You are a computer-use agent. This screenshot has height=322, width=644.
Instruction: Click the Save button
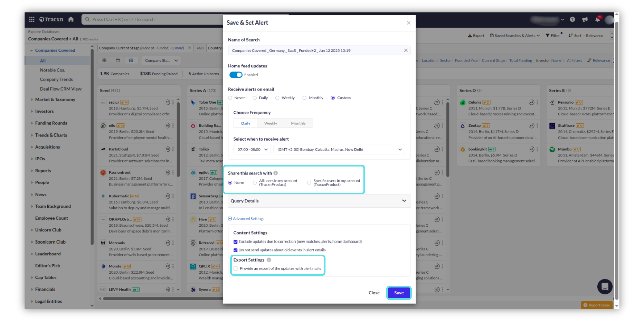(399, 293)
